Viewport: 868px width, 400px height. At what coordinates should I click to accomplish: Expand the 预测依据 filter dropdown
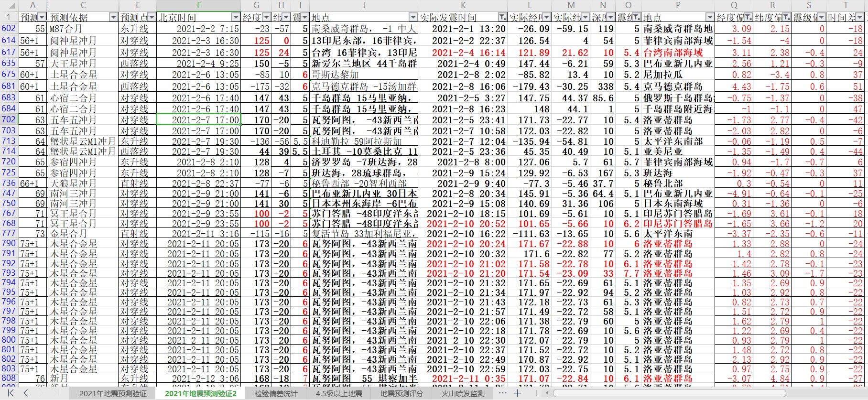coord(113,18)
